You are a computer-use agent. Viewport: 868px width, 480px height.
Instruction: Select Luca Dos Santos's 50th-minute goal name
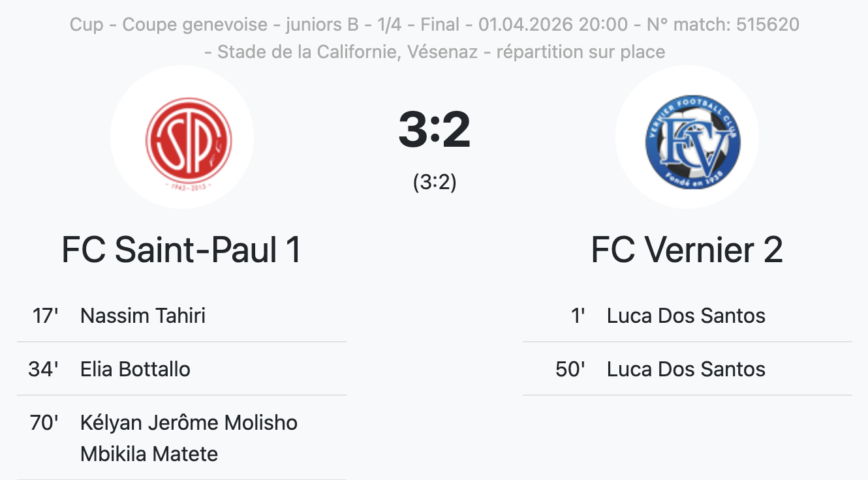[x=686, y=369]
